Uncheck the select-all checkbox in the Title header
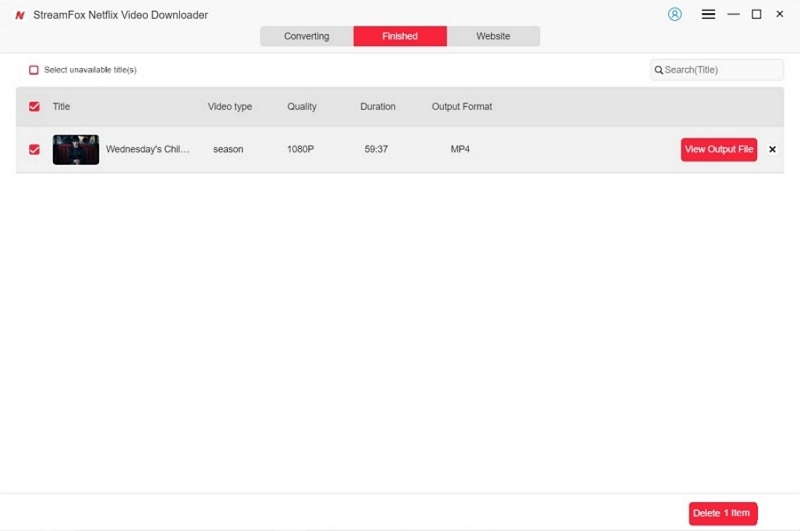 point(34,107)
